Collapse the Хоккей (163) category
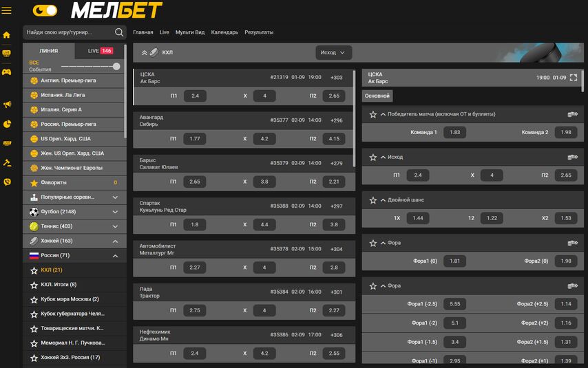 coord(74,241)
